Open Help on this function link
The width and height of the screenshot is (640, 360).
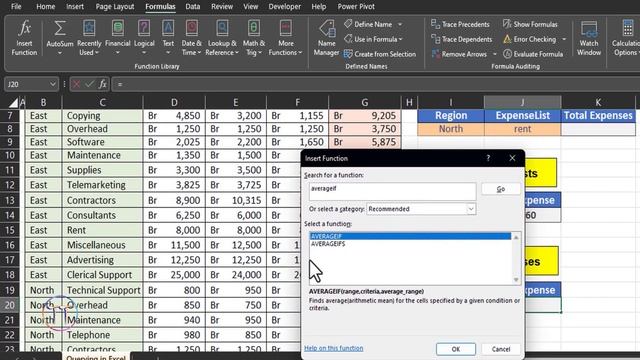333,348
